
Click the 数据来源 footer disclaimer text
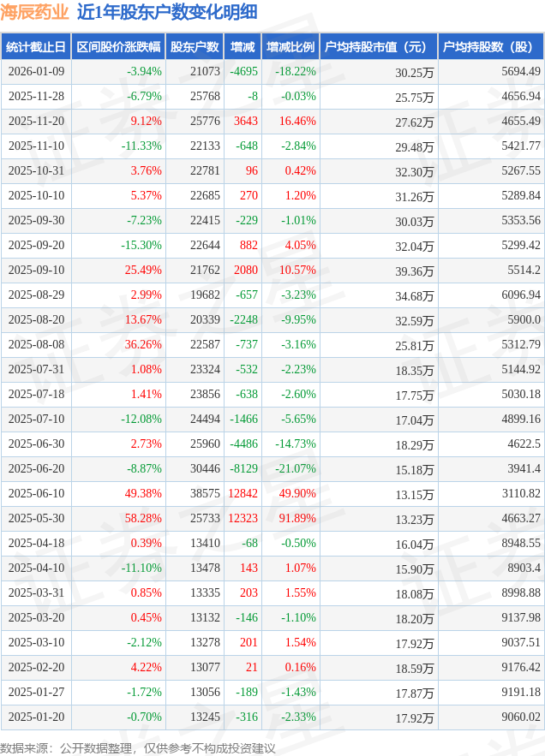point(137,747)
